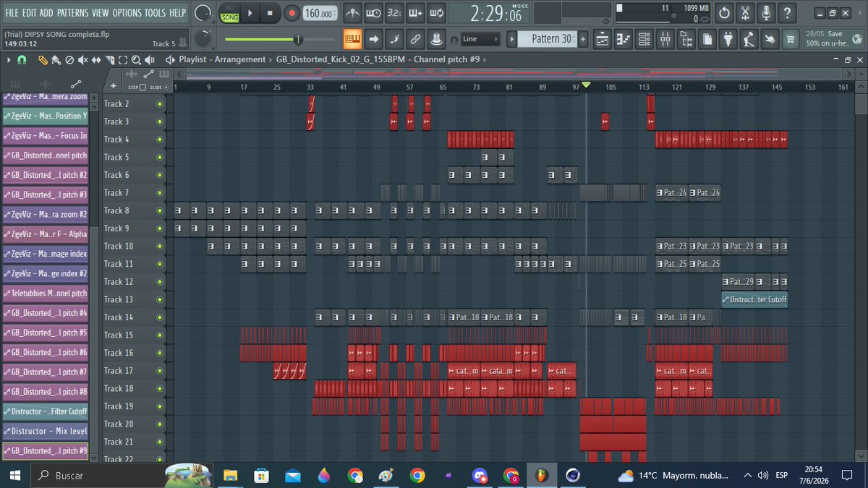Mute Track 2 via its green light
Screen dimensions: 868x488
(x=160, y=104)
